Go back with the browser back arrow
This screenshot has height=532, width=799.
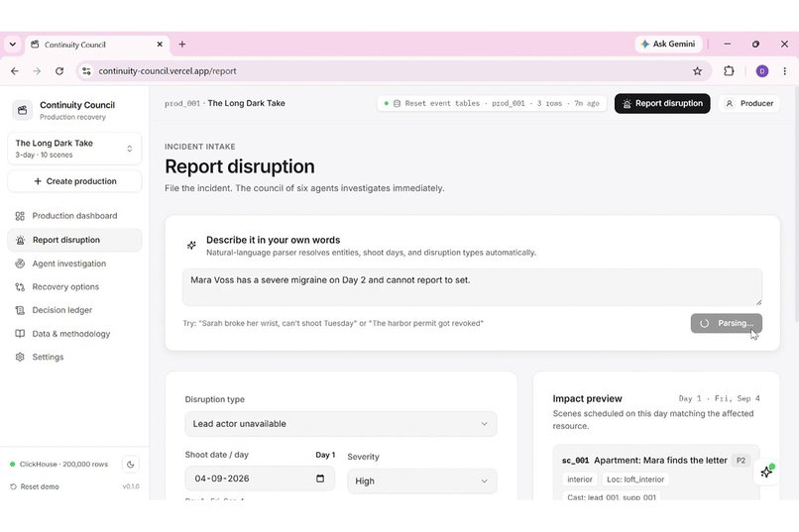[x=15, y=71]
